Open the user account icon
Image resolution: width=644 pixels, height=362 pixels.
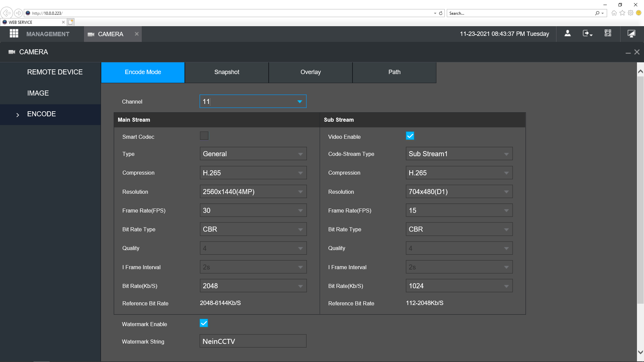pos(568,34)
